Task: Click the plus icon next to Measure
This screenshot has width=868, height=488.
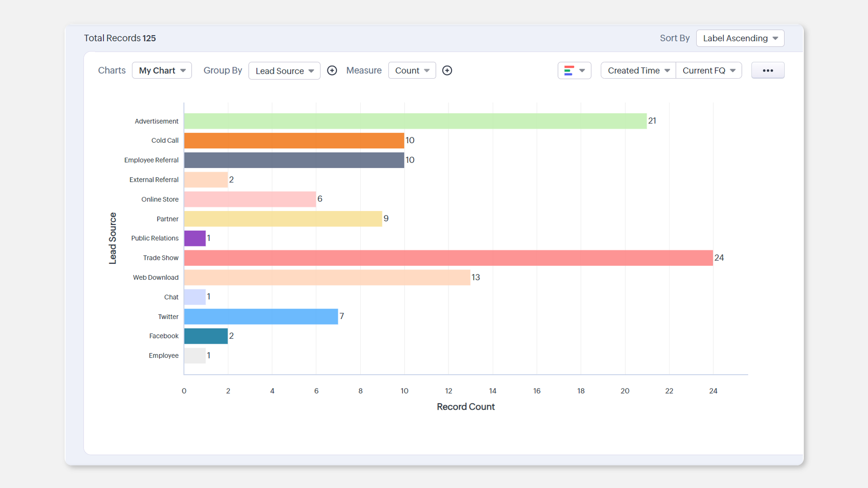Action: [447, 70]
